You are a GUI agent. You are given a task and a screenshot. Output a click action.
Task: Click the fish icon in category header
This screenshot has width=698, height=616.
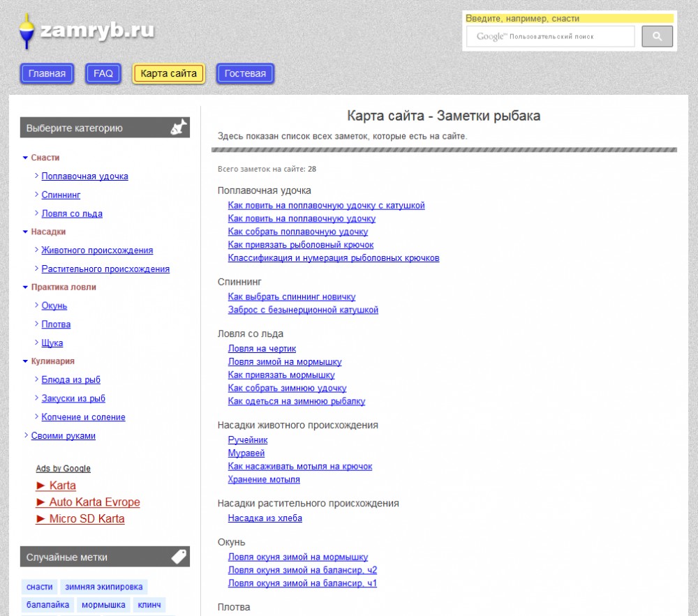(x=179, y=128)
